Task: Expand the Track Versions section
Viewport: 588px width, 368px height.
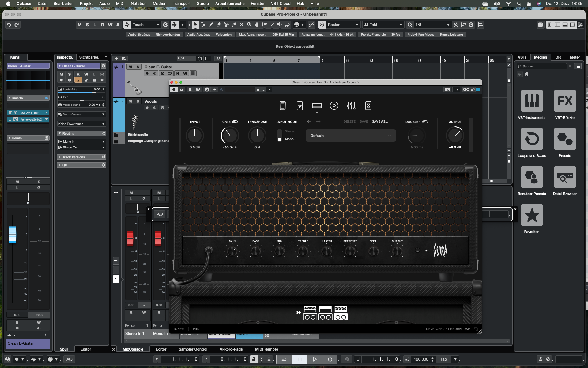Action: pyautogui.click(x=59, y=157)
